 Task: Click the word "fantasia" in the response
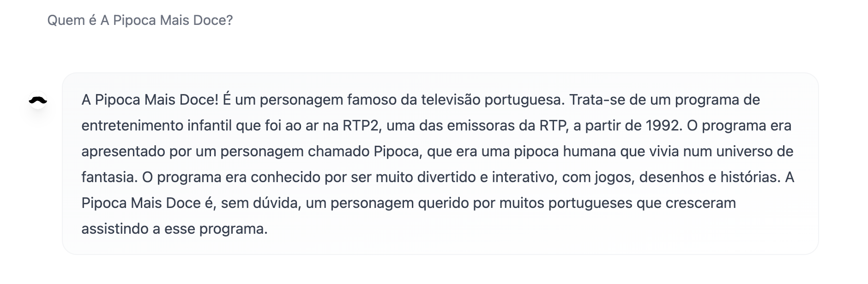click(107, 177)
